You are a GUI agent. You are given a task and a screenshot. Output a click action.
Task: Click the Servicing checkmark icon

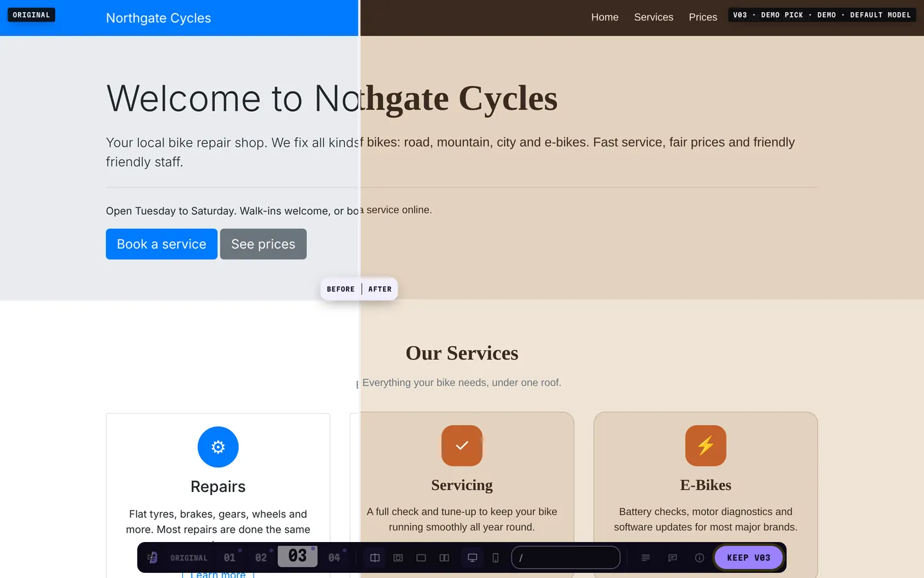[x=462, y=446]
